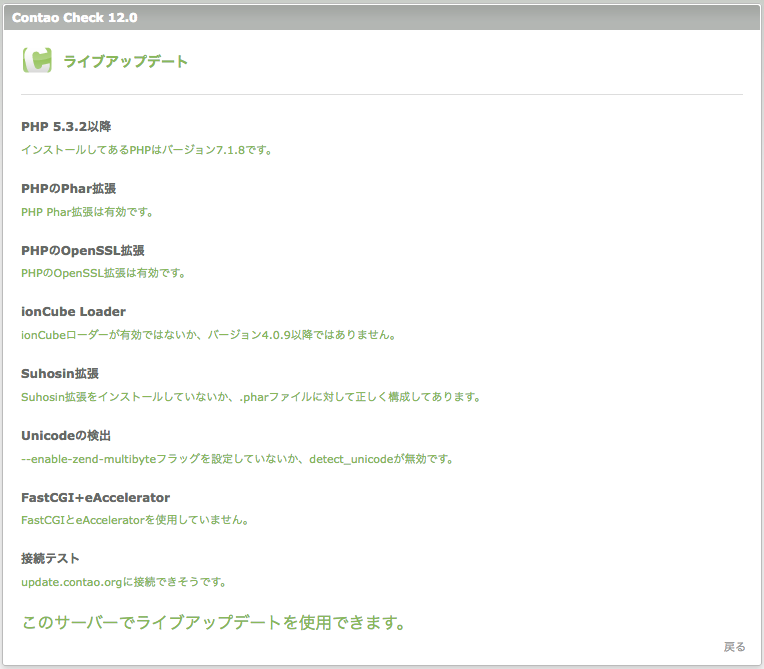Image resolution: width=764 pixels, height=669 pixels.
Task: Click the Suhosin .phar result line
Action: point(250,397)
